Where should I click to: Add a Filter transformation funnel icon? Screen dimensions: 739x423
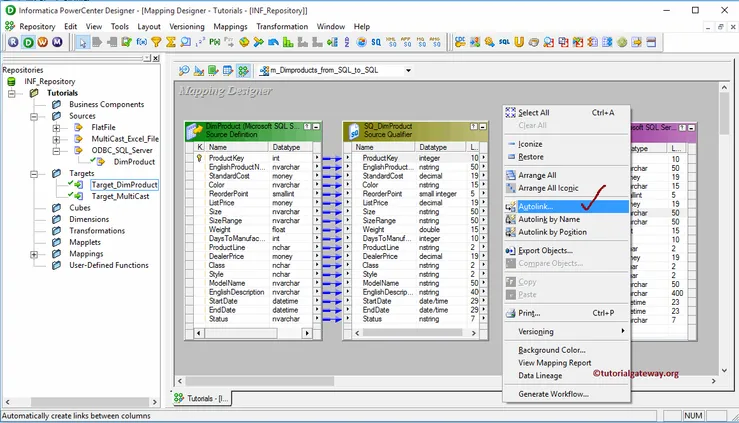click(x=156, y=42)
